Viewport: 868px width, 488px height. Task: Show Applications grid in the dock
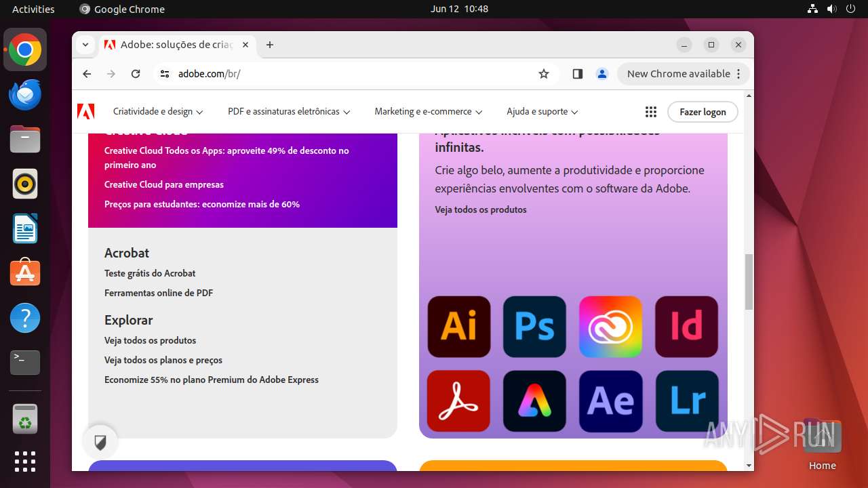[x=25, y=462]
